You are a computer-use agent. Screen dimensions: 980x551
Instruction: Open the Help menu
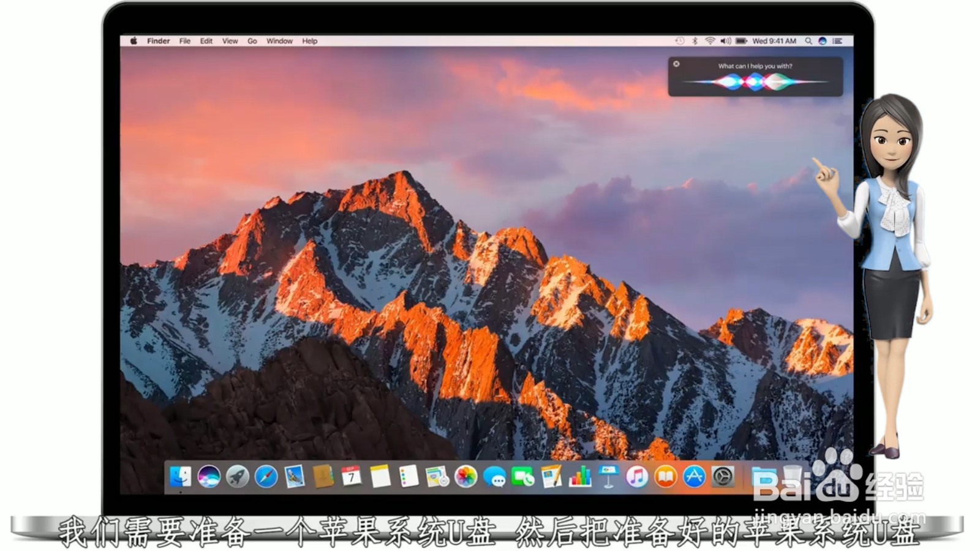pos(310,41)
